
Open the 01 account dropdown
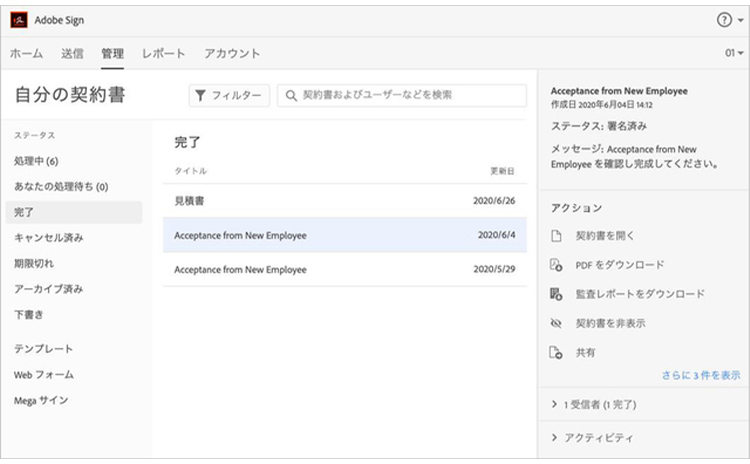click(x=734, y=53)
